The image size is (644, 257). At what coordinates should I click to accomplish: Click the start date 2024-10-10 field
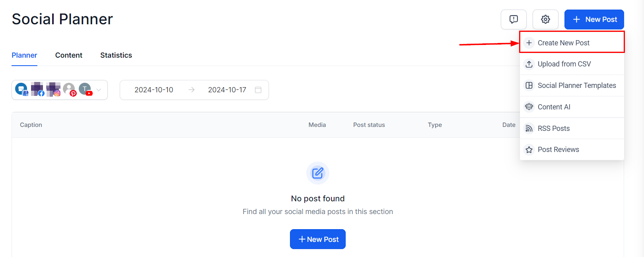[x=154, y=90]
